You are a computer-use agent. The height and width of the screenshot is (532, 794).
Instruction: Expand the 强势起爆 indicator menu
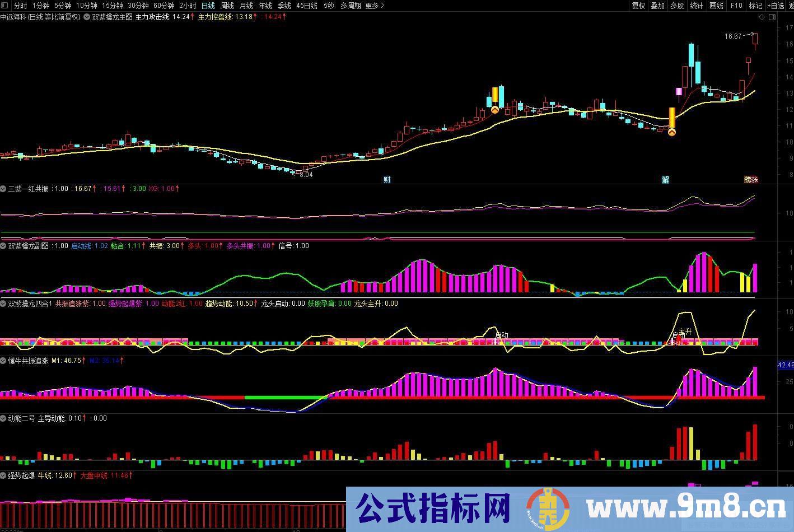[3, 475]
